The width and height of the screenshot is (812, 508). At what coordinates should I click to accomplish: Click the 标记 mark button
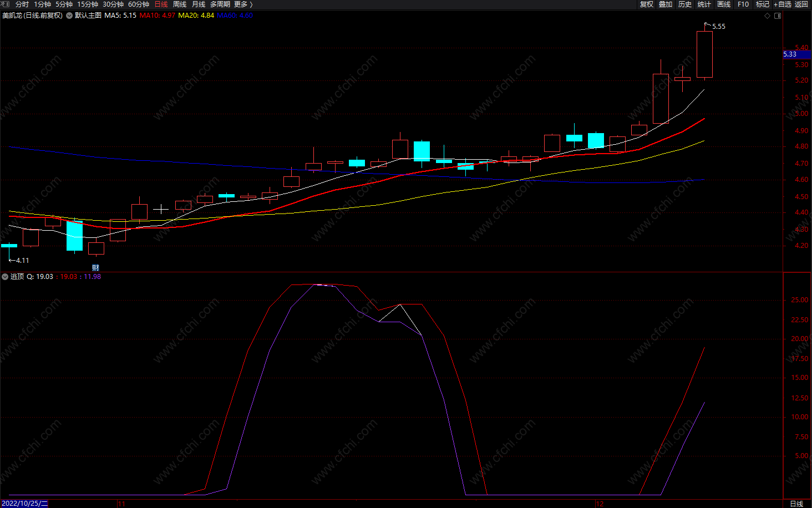coord(763,4)
